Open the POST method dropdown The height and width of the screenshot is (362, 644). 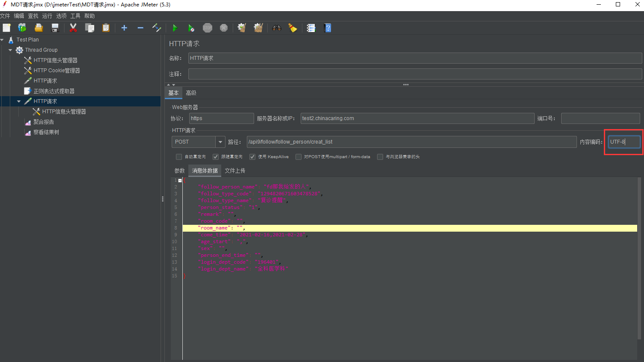pos(220,142)
